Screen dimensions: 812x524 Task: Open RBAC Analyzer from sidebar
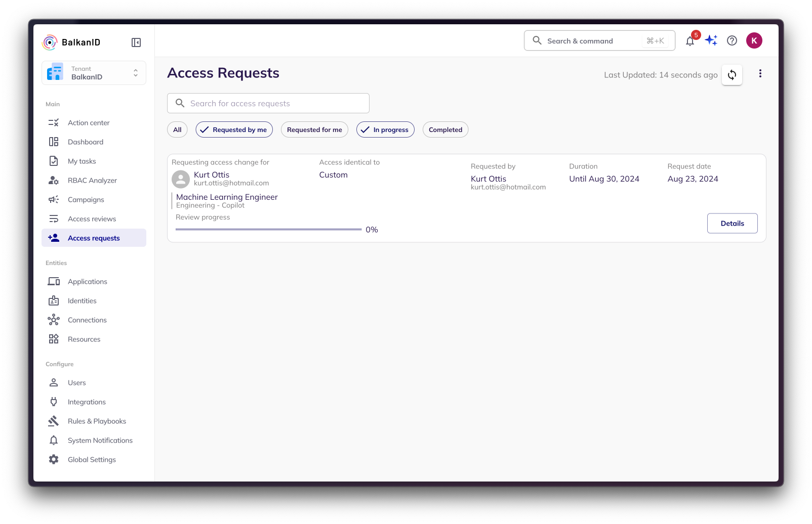(x=92, y=181)
